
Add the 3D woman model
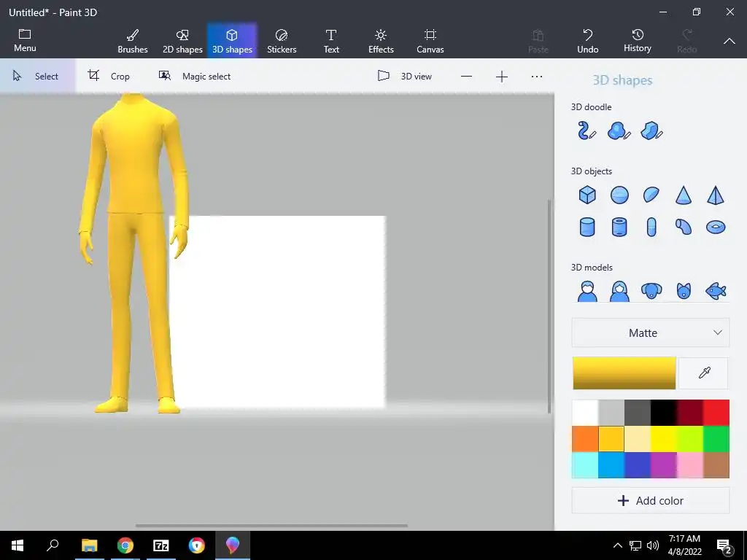(619, 291)
